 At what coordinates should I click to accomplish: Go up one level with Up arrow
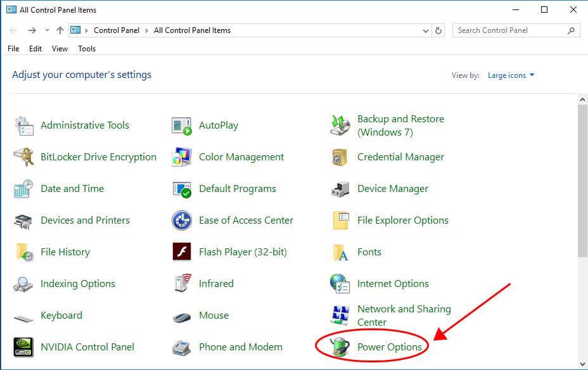[60, 30]
